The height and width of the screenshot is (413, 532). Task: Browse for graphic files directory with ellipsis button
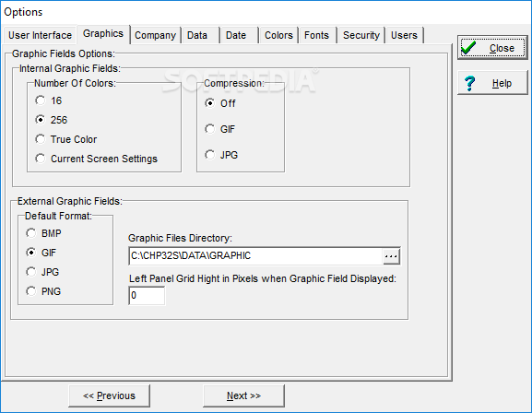point(391,256)
